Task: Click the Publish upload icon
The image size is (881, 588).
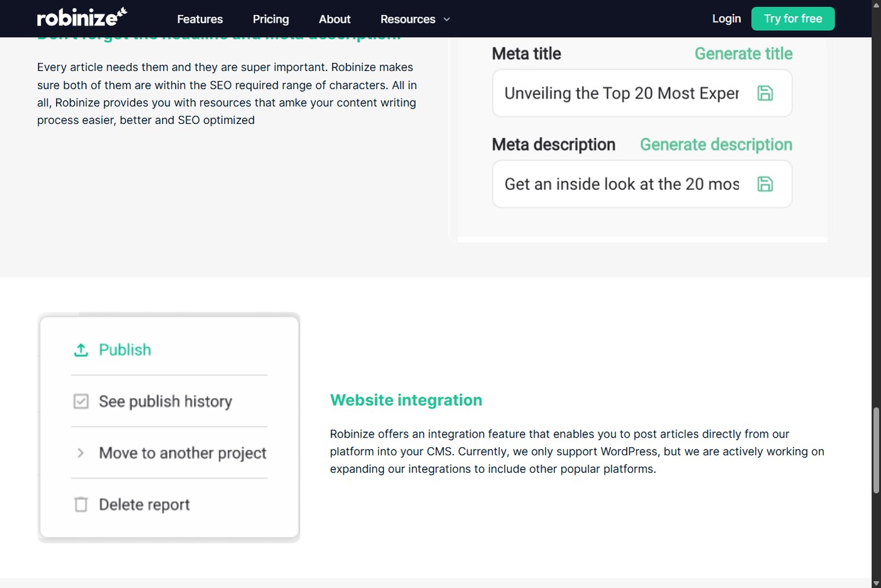Action: 81,350
